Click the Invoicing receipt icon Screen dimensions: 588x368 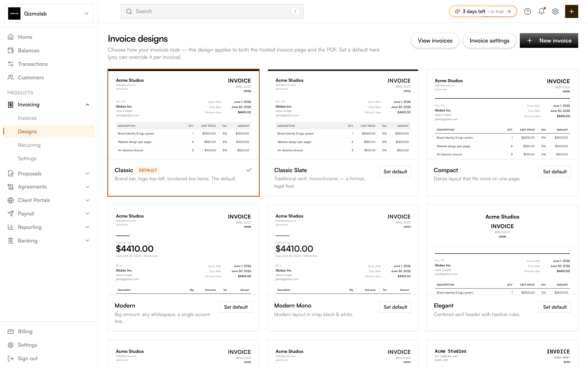click(10, 104)
